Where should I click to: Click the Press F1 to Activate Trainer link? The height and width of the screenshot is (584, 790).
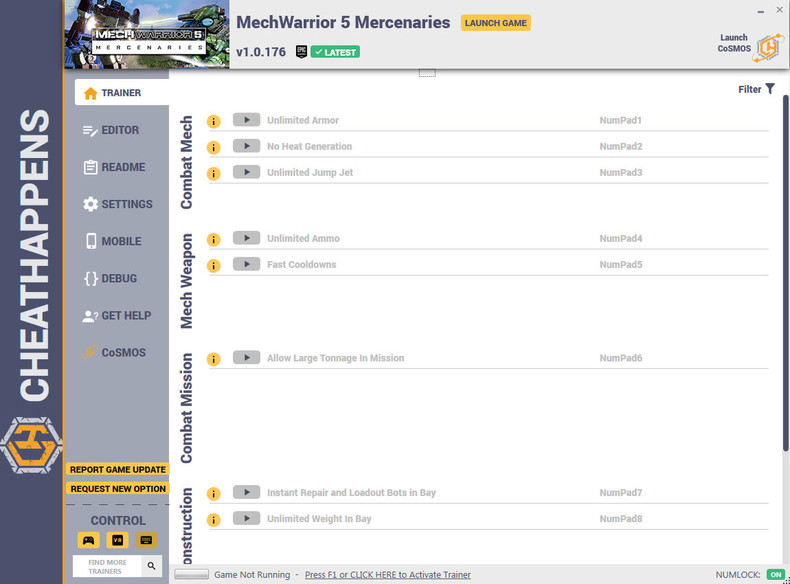[387, 574]
